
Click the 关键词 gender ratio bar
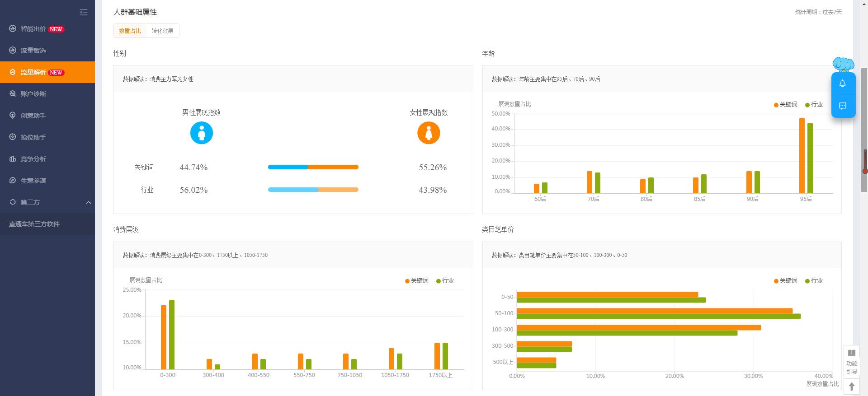coord(313,167)
